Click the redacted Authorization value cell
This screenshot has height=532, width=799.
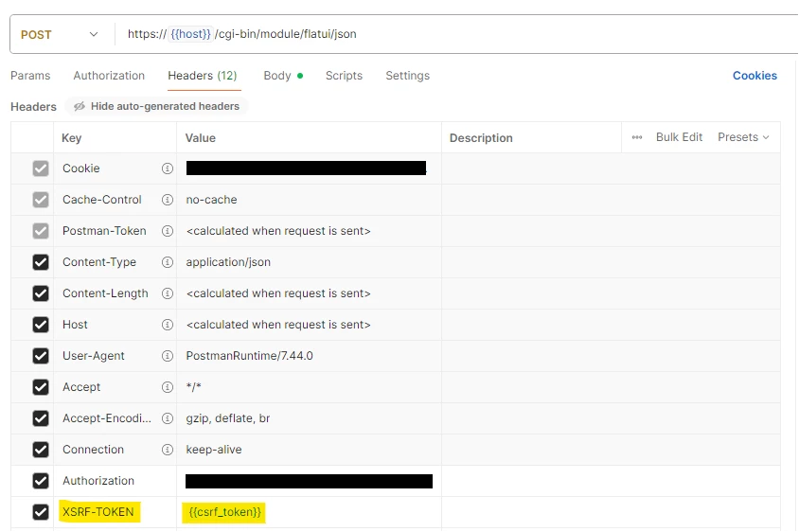309,481
